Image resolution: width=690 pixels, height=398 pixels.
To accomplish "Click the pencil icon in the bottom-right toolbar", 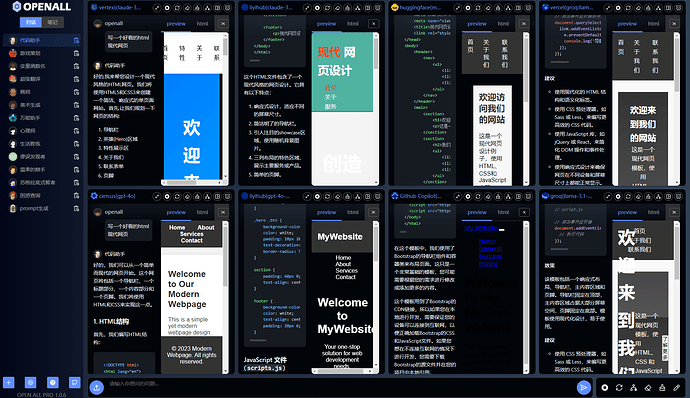I will [x=677, y=387].
